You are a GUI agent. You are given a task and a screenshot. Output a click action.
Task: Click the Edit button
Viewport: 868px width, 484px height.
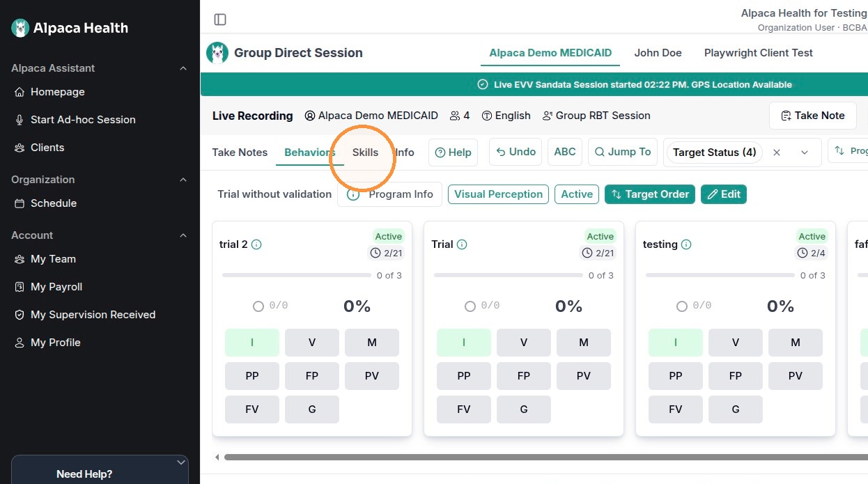pyautogui.click(x=724, y=194)
